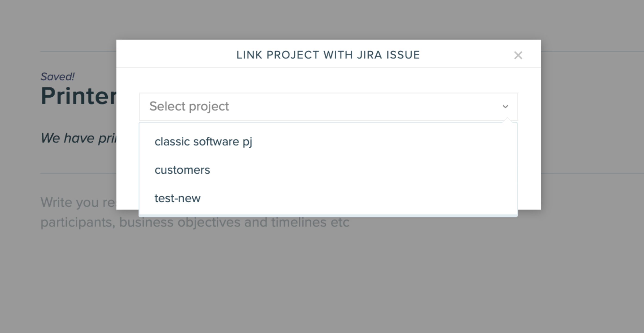Viewport: 644px width, 333px height.
Task: Collapse the project list via the down-arrow
Action: pos(505,107)
